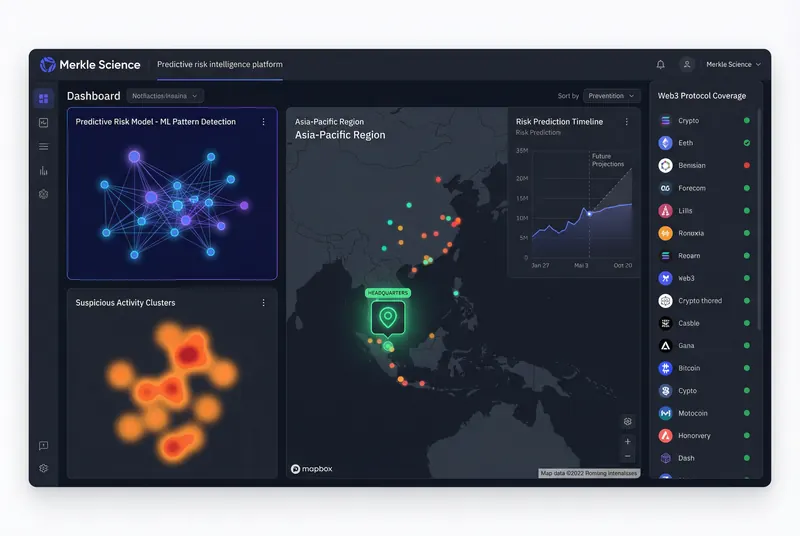Zoom in on the map
The image size is (800, 536).
(x=627, y=441)
